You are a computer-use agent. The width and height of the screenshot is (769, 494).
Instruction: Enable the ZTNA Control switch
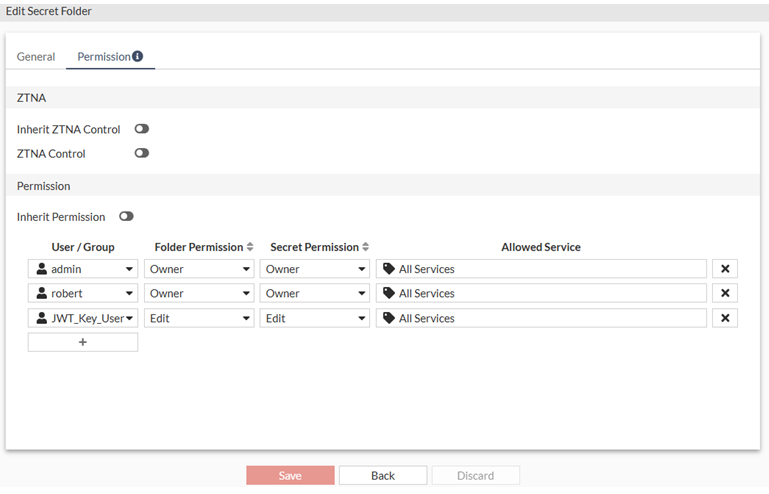[141, 153]
